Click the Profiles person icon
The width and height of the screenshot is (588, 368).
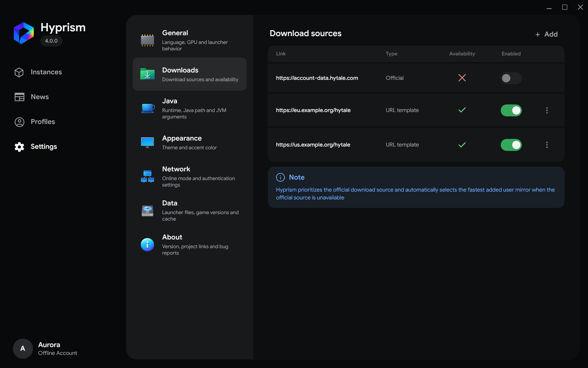click(20, 122)
